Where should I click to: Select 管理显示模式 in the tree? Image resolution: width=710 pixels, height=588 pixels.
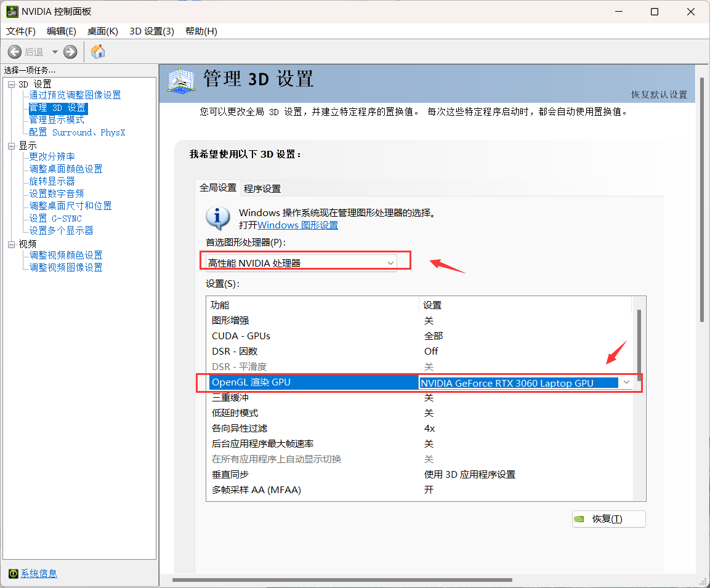click(x=57, y=119)
